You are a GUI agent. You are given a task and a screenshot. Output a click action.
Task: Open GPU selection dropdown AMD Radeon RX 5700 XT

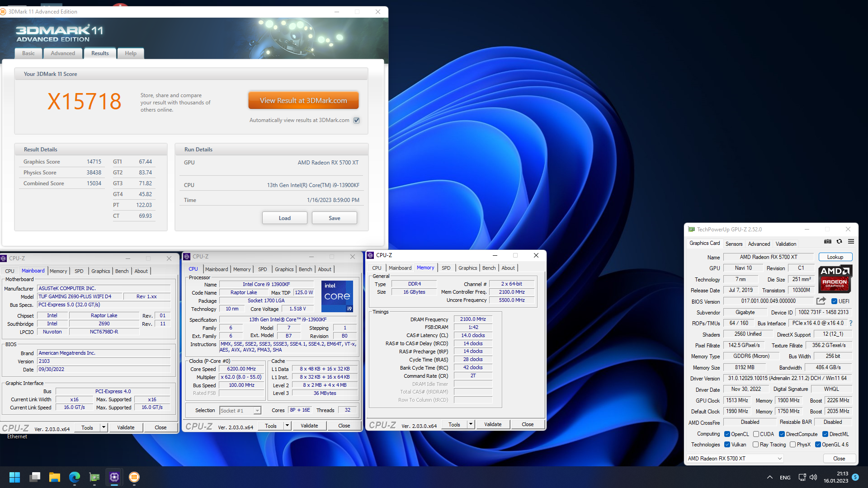point(735,459)
